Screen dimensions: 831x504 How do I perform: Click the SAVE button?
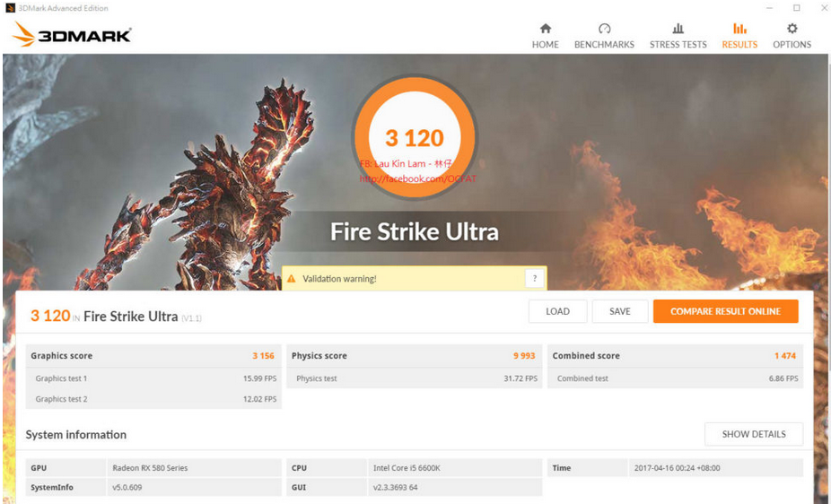pyautogui.click(x=619, y=311)
